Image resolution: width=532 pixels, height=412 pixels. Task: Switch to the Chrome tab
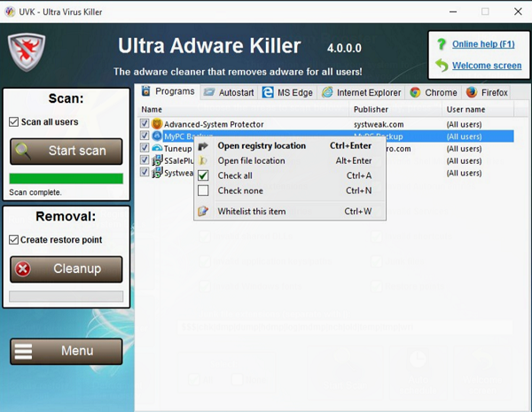(434, 92)
